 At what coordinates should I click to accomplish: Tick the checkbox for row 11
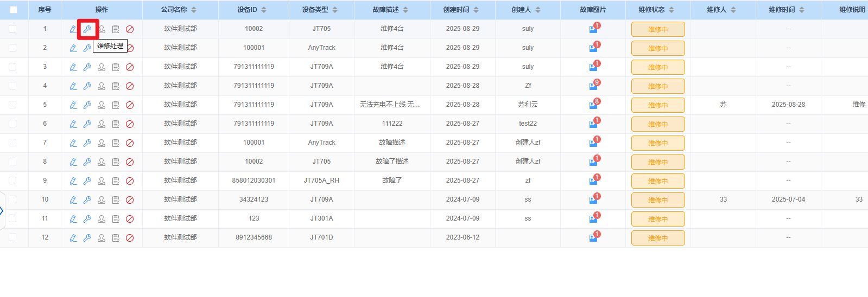(x=12, y=218)
